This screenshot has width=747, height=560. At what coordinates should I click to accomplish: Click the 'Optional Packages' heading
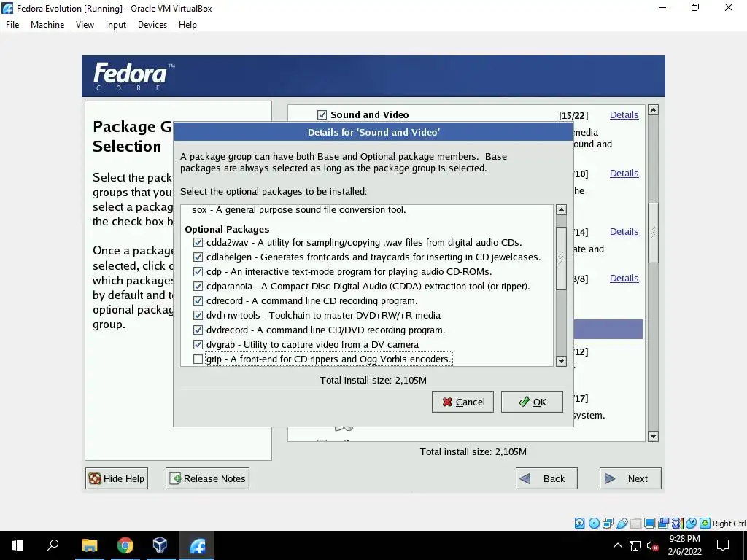(227, 229)
